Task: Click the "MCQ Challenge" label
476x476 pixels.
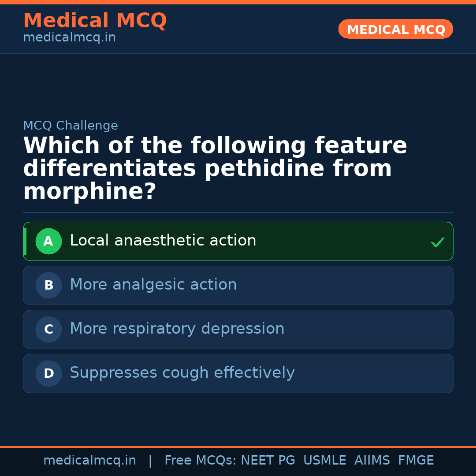Action: pyautogui.click(x=71, y=126)
